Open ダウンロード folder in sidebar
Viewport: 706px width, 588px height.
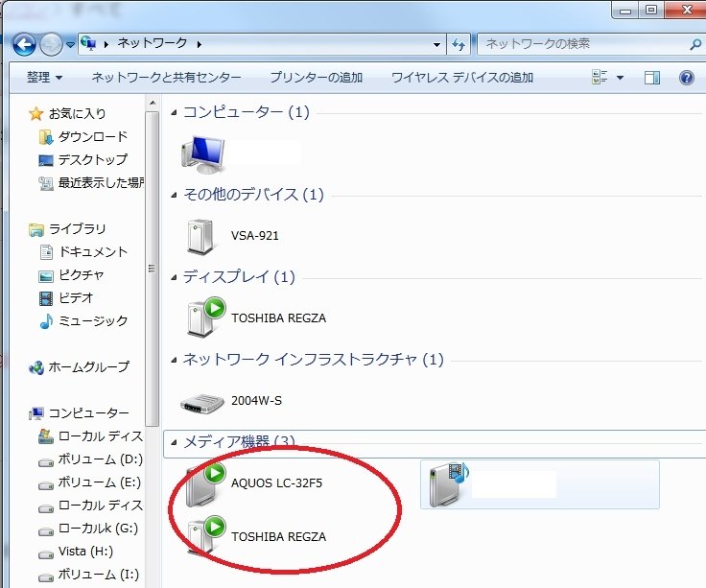83,136
